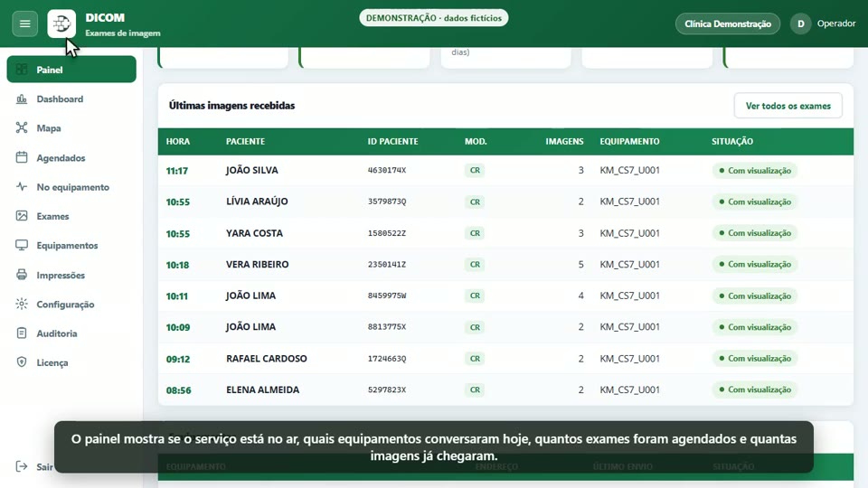Click Com visualização status for Elena Almeida
The width and height of the screenshot is (868, 488).
754,389
